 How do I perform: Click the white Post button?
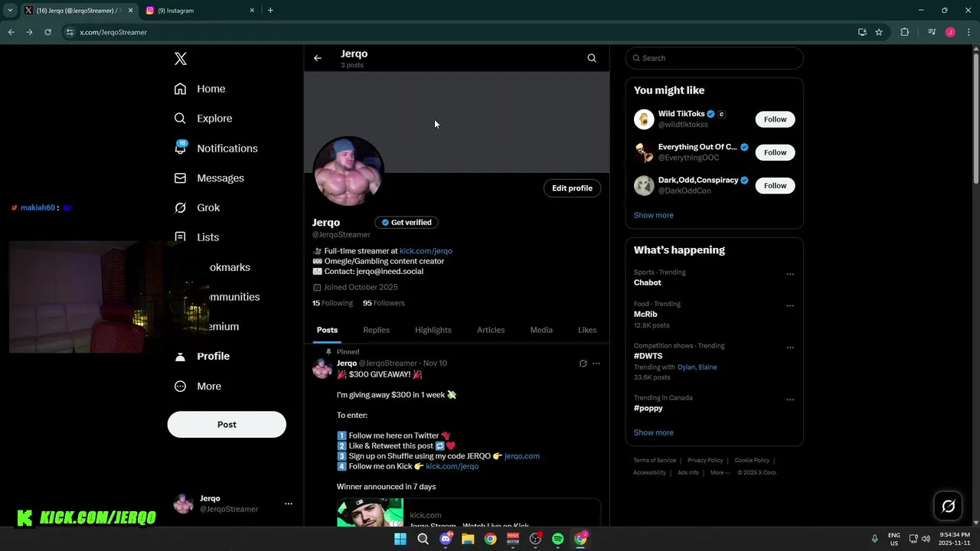click(x=227, y=425)
